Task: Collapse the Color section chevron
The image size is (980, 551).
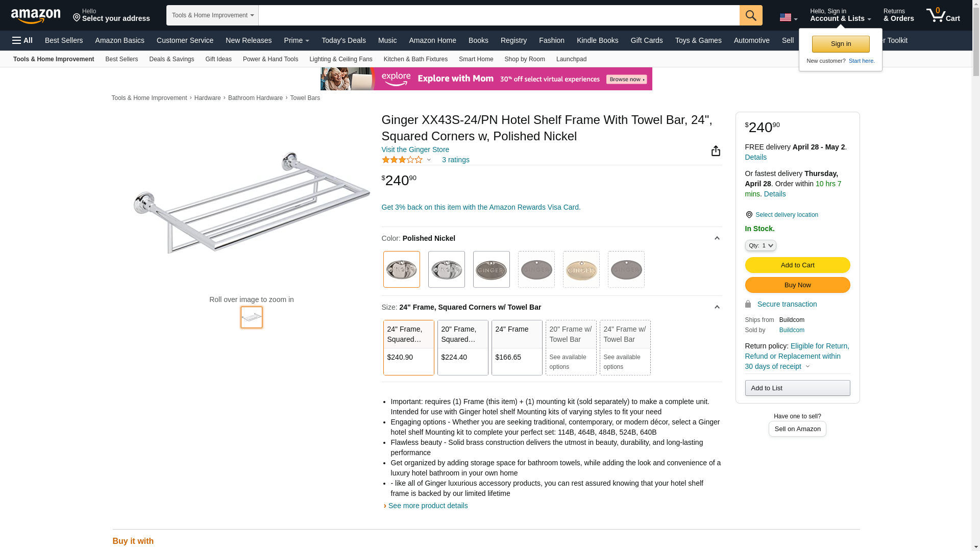Action: 717,238
